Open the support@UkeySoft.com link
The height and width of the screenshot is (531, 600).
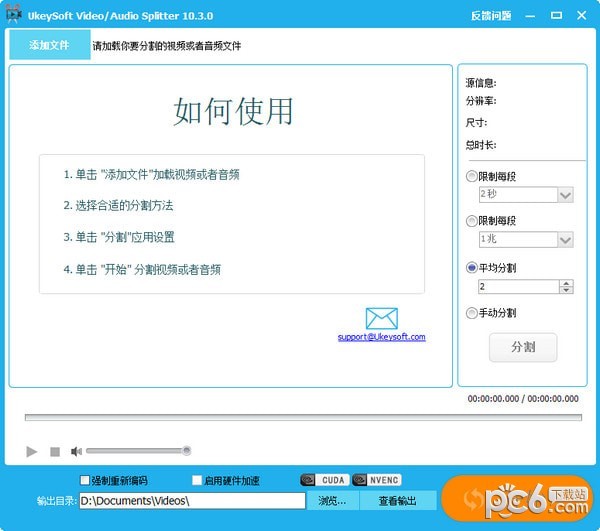381,337
